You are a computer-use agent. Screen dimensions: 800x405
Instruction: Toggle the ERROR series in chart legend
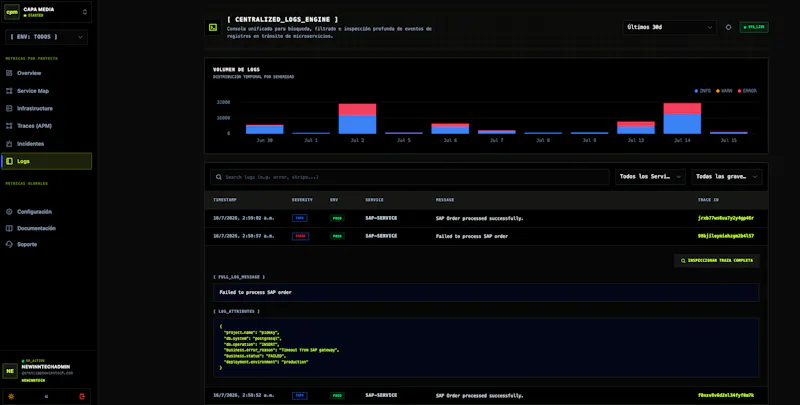(747, 91)
